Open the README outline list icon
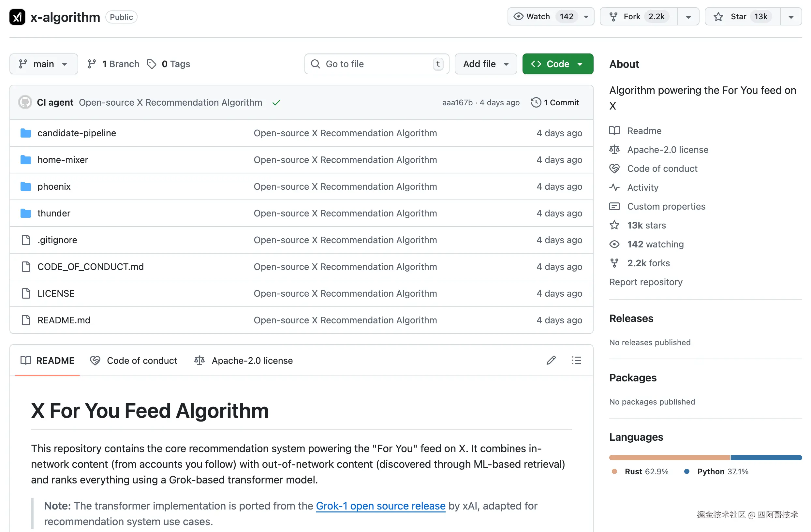Screen dimensions: 811x532 pyautogui.click(x=576, y=360)
